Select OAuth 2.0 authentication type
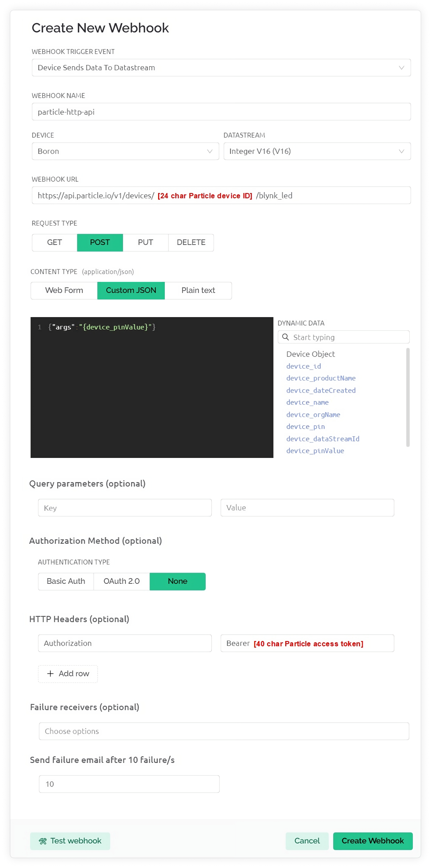This screenshot has width=431, height=868. pyautogui.click(x=122, y=581)
